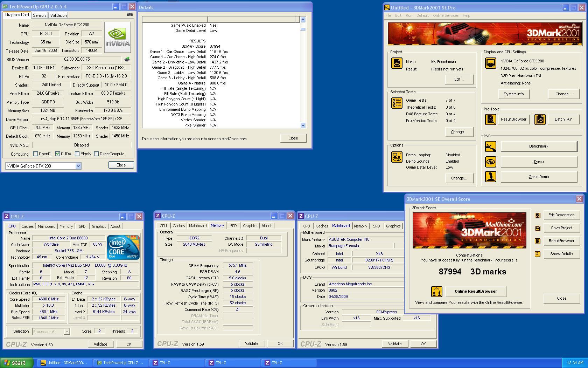Click the Core Speed value 4600.6 MHz
588x368 pixels.
tap(48, 299)
